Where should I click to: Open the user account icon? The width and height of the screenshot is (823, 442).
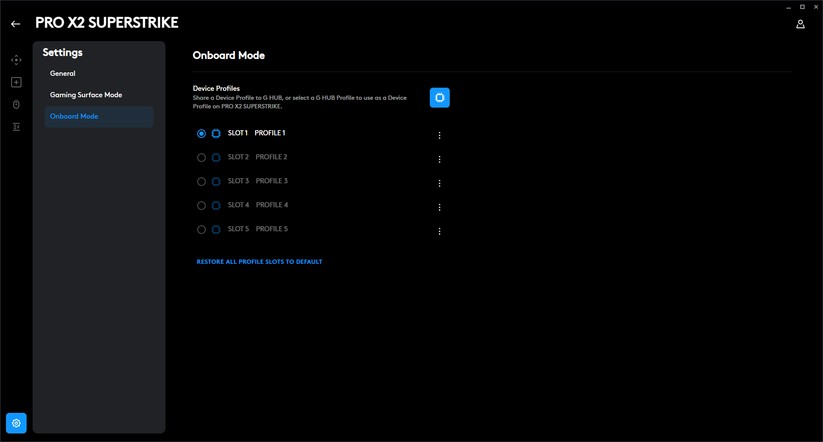click(x=800, y=24)
